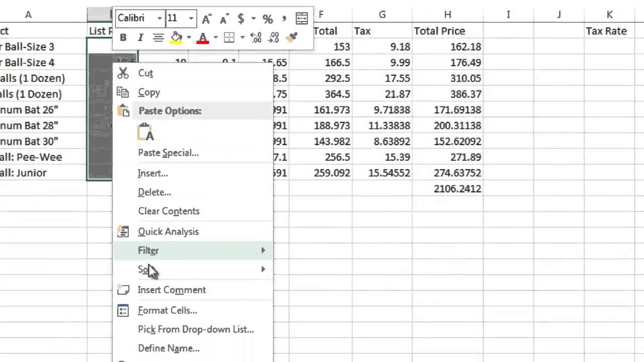The height and width of the screenshot is (362, 644).
Task: Click the Insert Comment icon
Action: coord(123,290)
